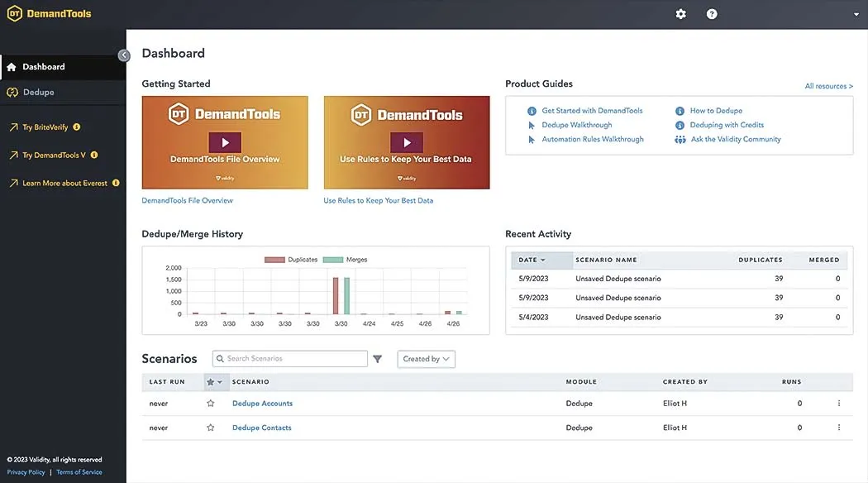Viewport: 868px width, 483px height.
Task: Open the Created by dropdown
Action: pyautogui.click(x=427, y=359)
